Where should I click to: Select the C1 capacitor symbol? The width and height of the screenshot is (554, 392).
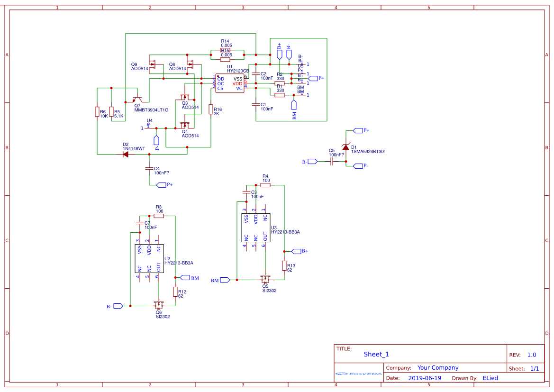(x=256, y=105)
